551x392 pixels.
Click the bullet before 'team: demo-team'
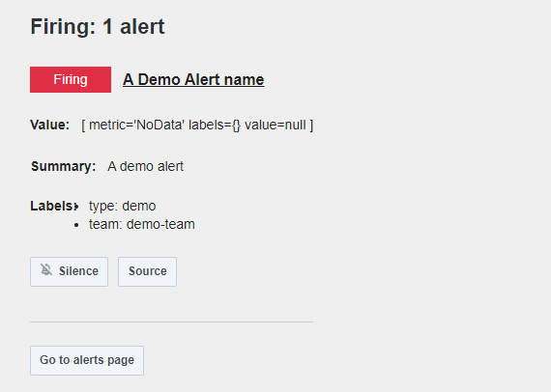76,225
